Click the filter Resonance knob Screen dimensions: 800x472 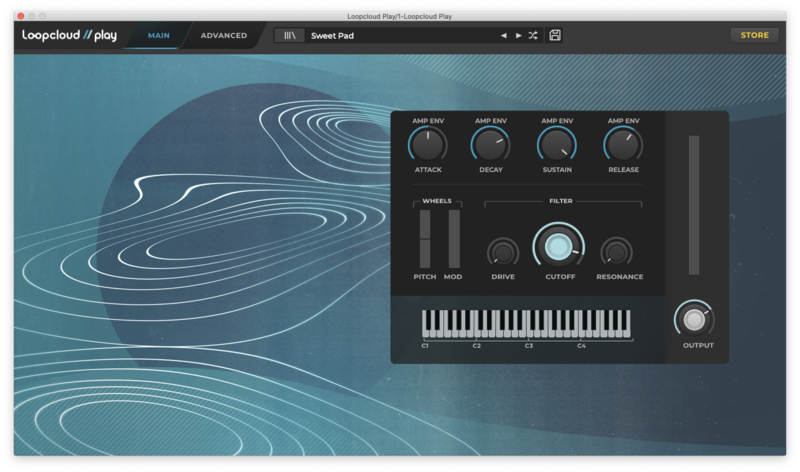[x=617, y=252]
